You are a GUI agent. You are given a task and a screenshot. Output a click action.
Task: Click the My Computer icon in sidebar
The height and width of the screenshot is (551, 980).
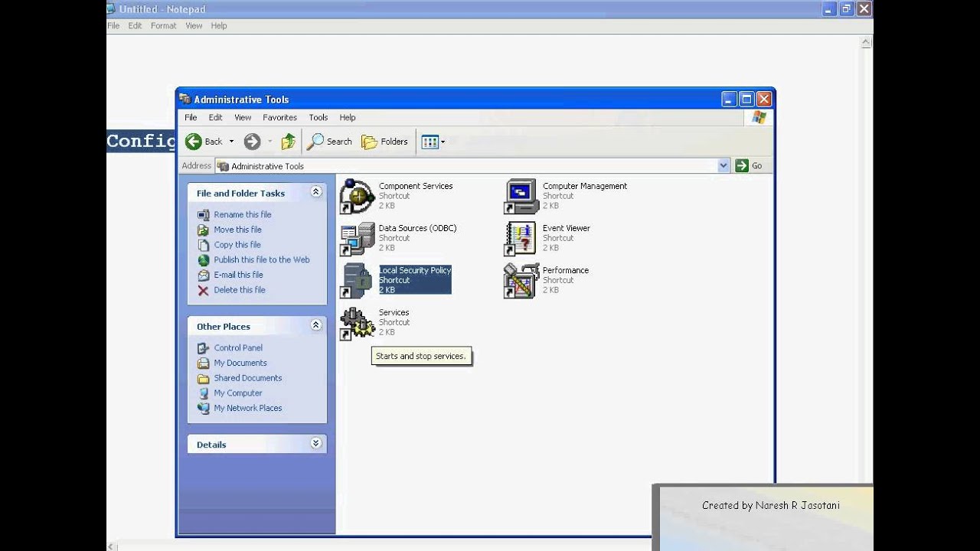click(203, 393)
